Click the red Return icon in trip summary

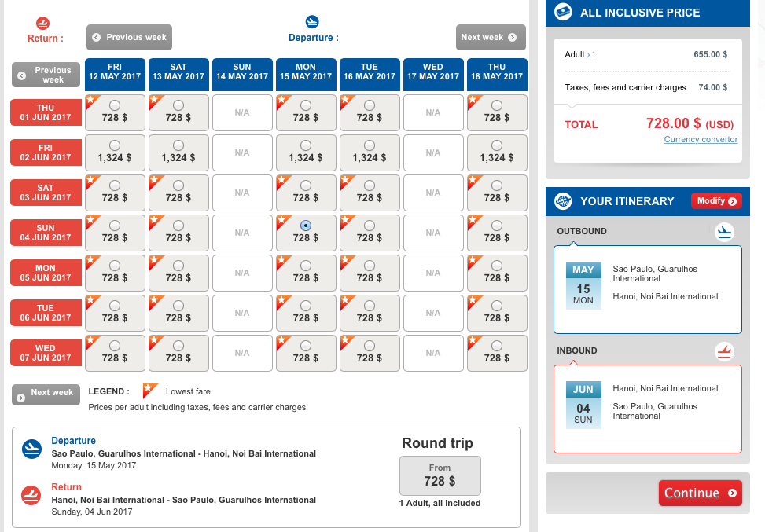(x=32, y=495)
